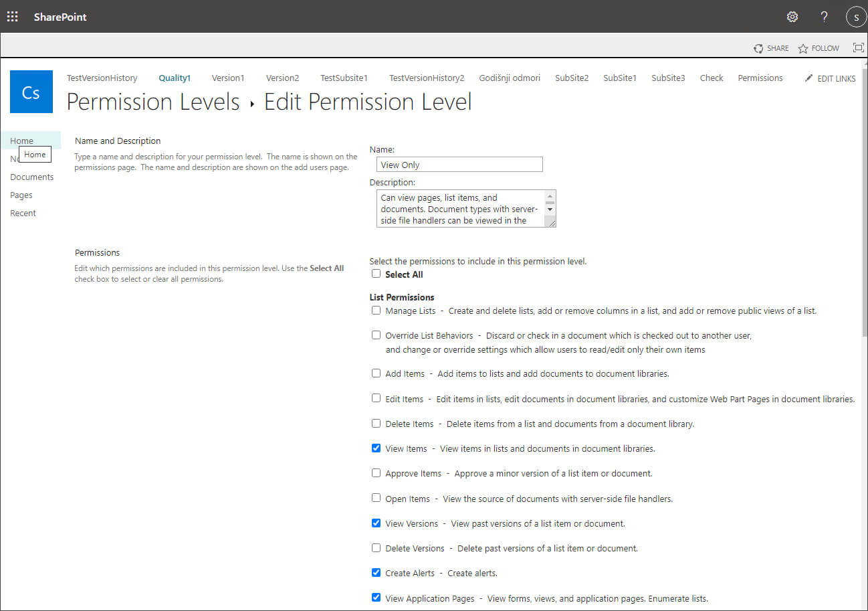The image size is (868, 611).
Task: Click the Cs site logo tile
Action: point(31,92)
